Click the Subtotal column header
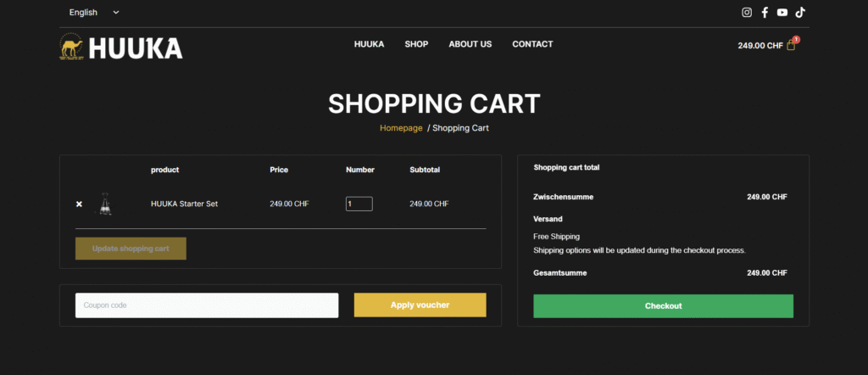The image size is (868, 375). (x=425, y=170)
